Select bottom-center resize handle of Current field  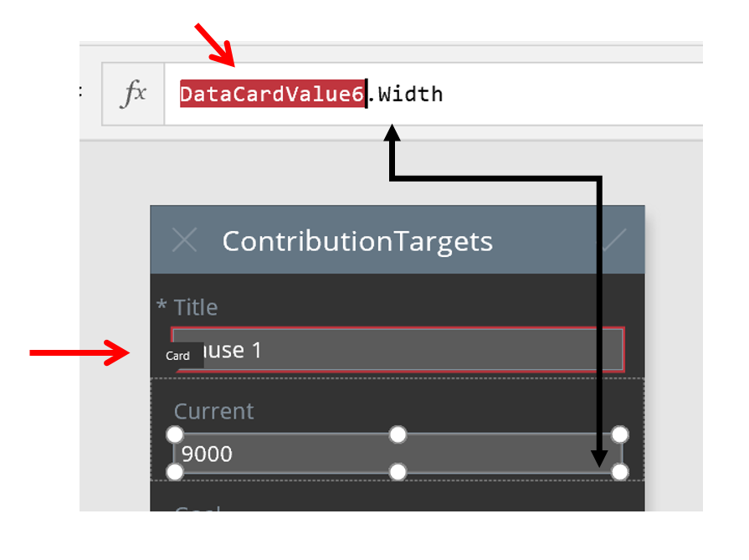(398, 472)
